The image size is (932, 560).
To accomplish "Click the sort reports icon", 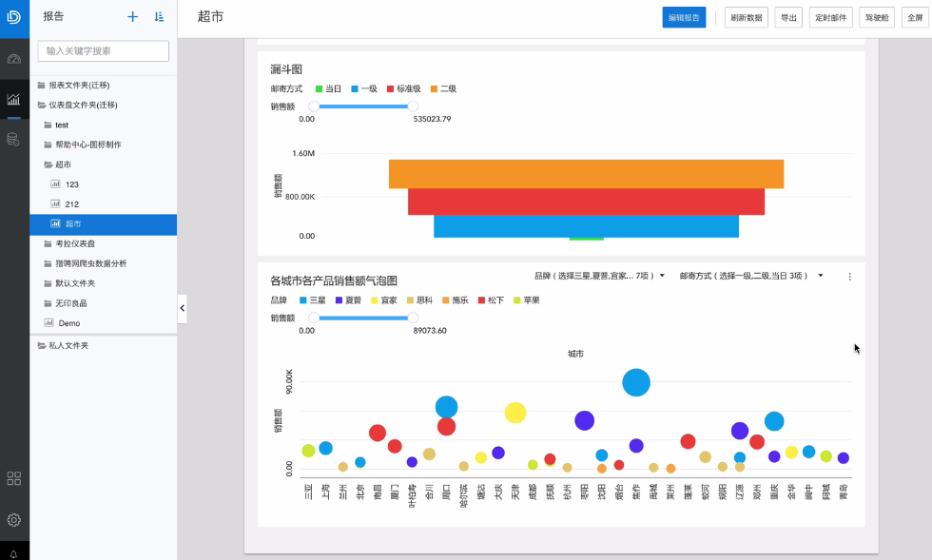I will point(159,17).
